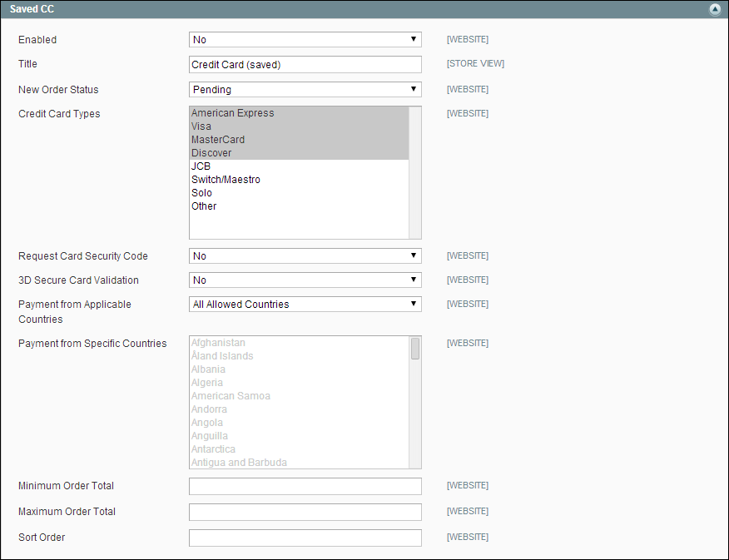The image size is (729, 560).
Task: Click the countries list scrollbar thumb
Action: pos(415,349)
